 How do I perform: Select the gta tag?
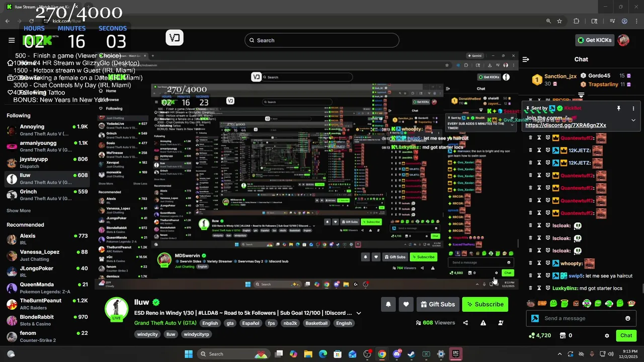tap(230, 323)
